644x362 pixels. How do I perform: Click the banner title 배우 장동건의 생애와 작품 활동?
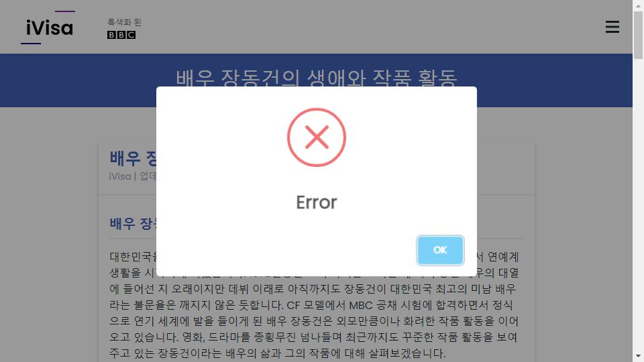click(x=316, y=78)
